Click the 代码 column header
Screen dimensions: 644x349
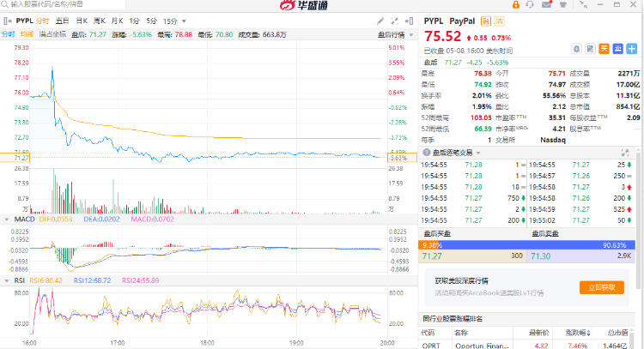(x=428, y=333)
